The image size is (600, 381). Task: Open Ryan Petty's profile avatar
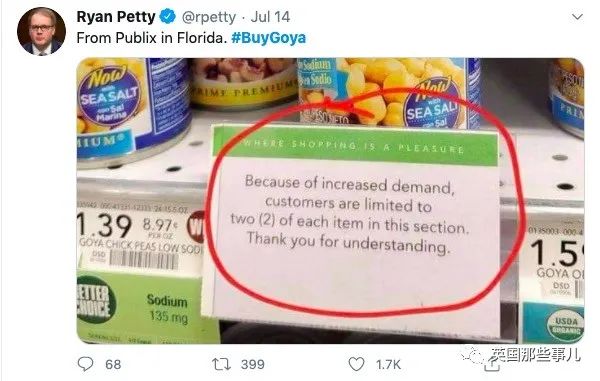point(41,31)
